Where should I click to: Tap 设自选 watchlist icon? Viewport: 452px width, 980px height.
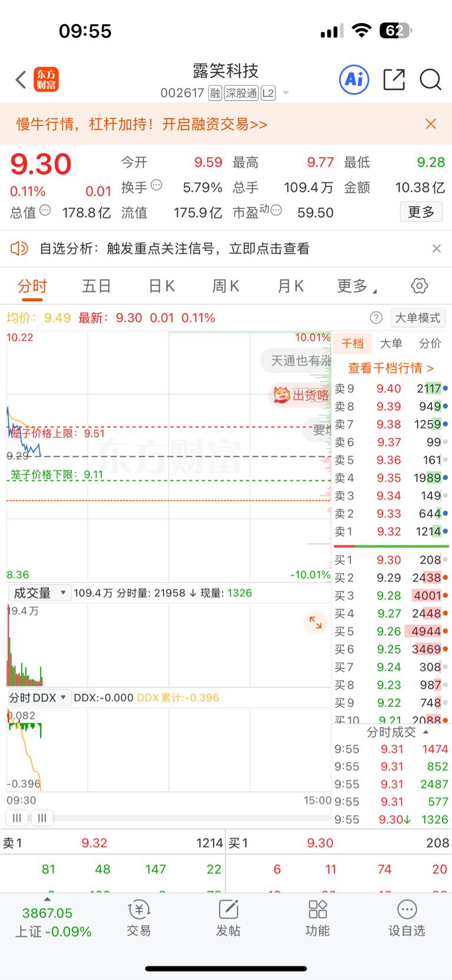(x=407, y=918)
